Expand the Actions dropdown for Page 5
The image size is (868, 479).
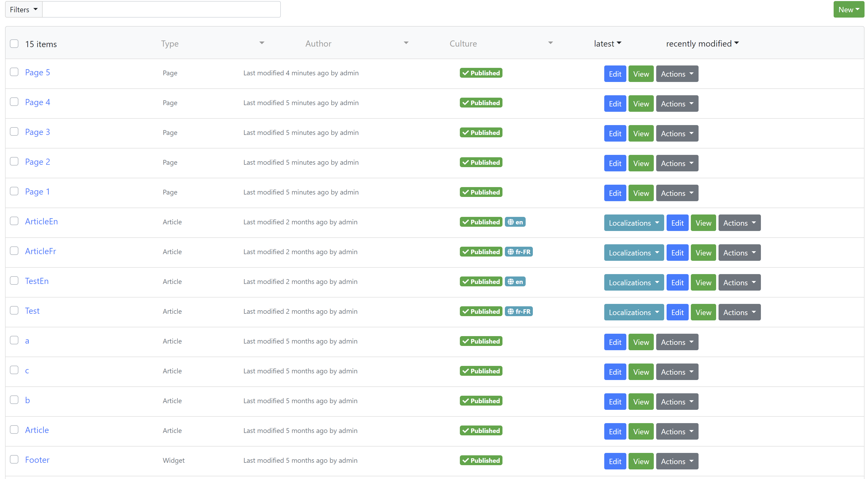[677, 74]
